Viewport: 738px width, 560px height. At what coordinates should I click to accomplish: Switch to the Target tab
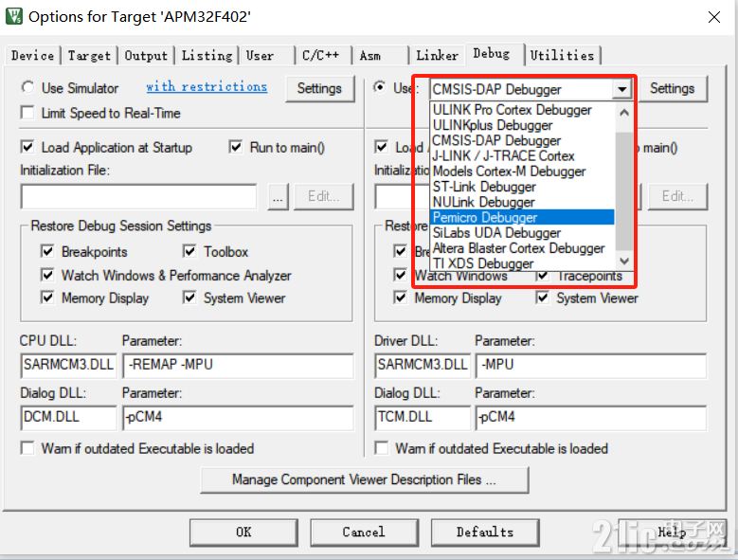89,56
